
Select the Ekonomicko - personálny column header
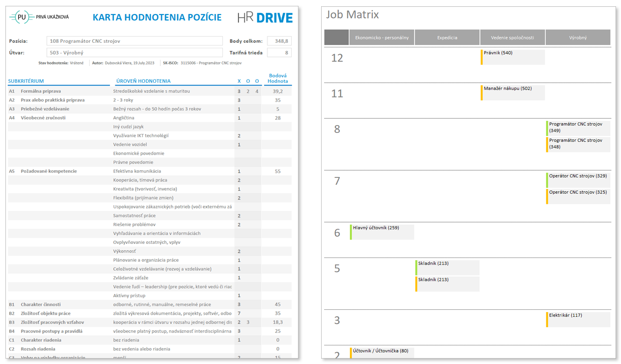[382, 38]
